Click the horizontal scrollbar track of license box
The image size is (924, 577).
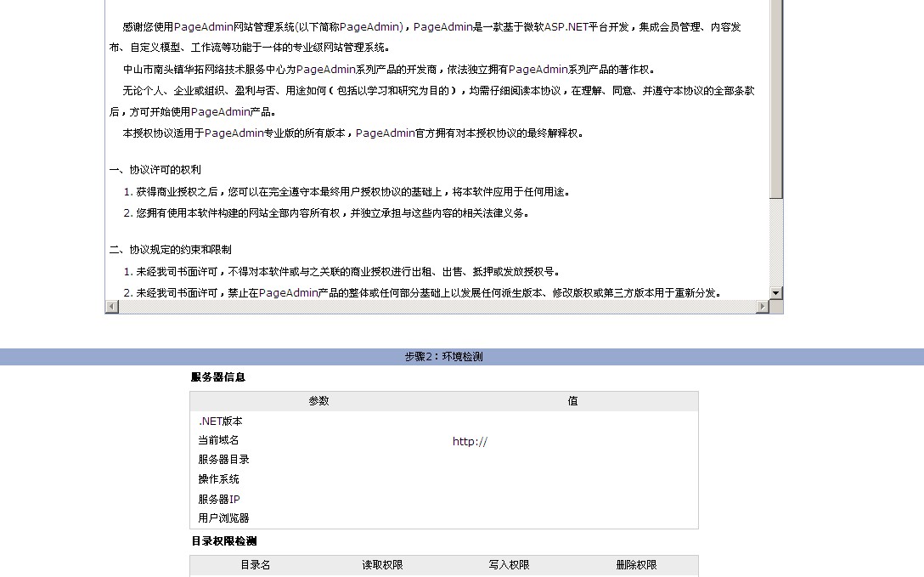click(438, 307)
